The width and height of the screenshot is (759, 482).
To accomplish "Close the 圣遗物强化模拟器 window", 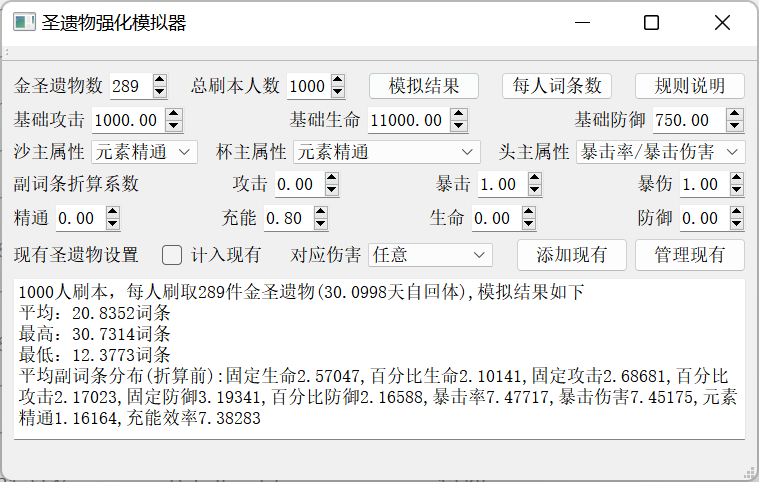I will click(x=722, y=22).
